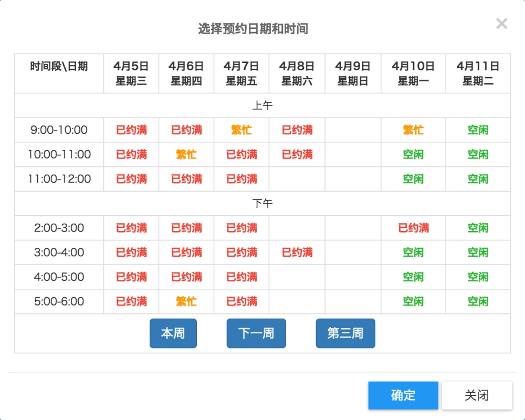Image resolution: width=525 pixels, height=420 pixels.
Task: Click the 下午 section heading
Action: coord(262,203)
